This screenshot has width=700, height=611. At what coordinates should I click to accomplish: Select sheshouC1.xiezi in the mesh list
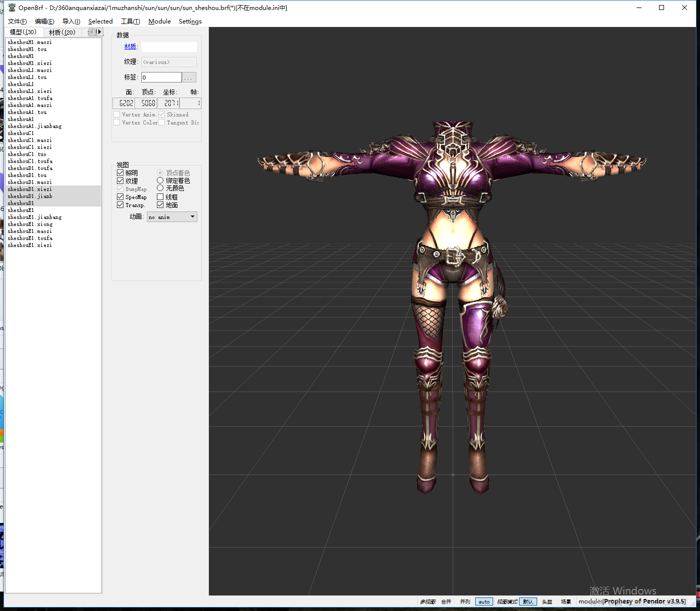coord(53,147)
